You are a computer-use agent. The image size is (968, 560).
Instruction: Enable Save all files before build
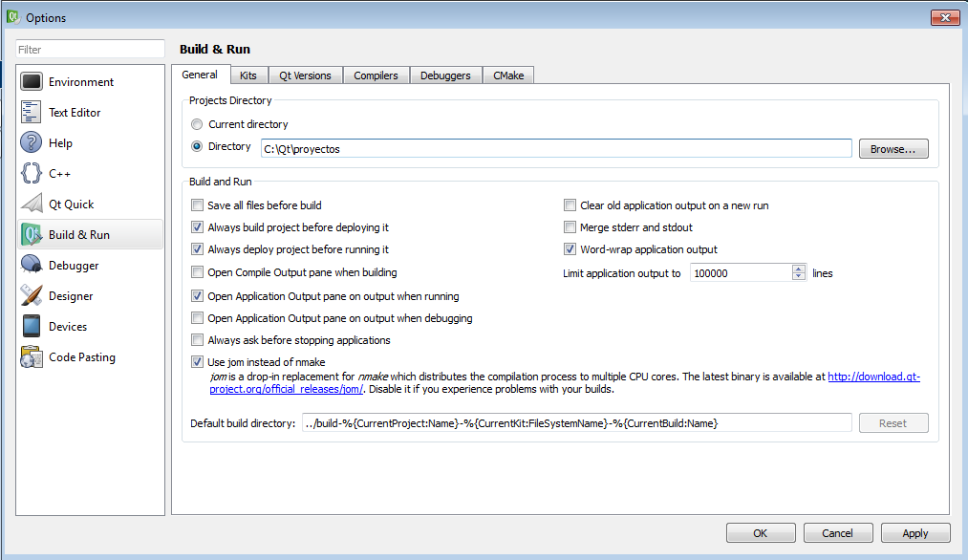coord(198,205)
